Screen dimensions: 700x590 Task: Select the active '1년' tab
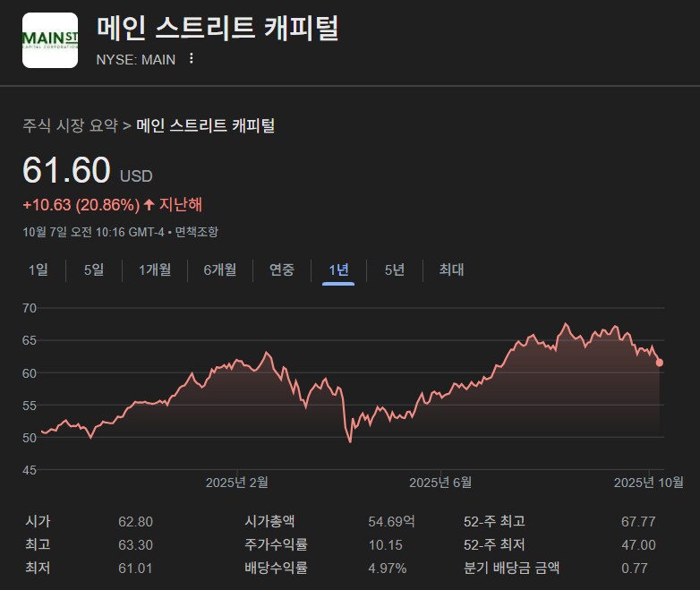tap(338, 270)
